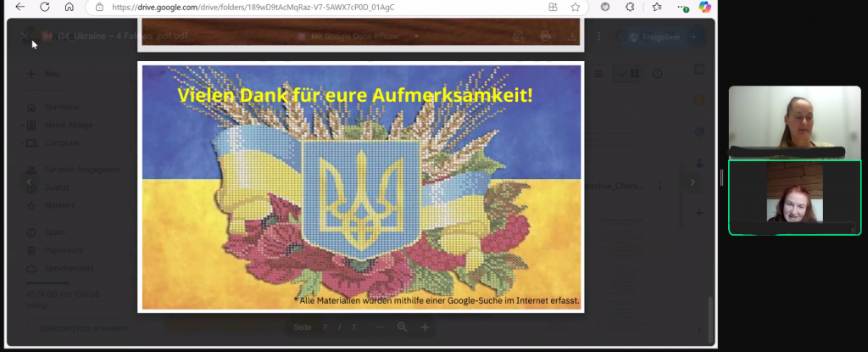The width and height of the screenshot is (868, 352).
Task: Switch Drive to grid view
Action: coord(629,74)
